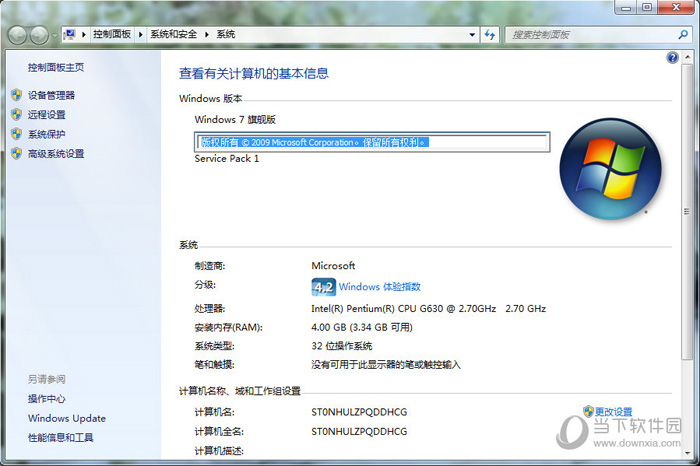Go forward with the forward arrow button
700x466 pixels.
(x=39, y=35)
